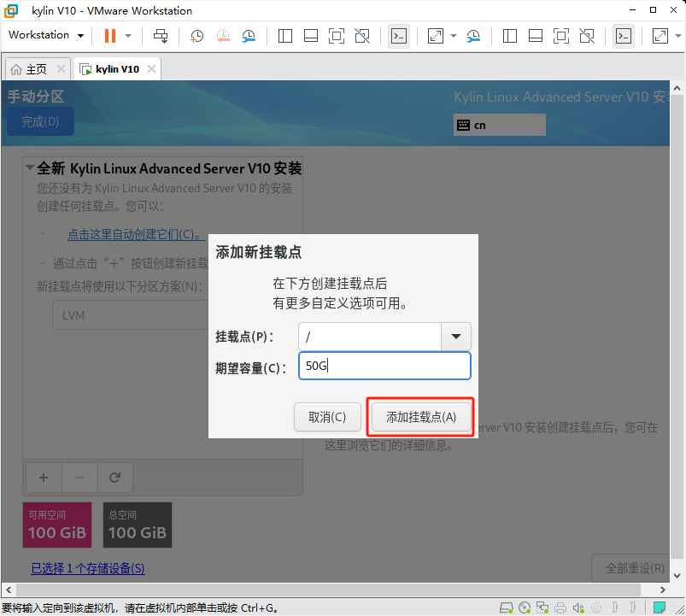Focus the 挂载点(P) mount point text field
The width and height of the screenshot is (686, 616).
pyautogui.click(x=370, y=337)
